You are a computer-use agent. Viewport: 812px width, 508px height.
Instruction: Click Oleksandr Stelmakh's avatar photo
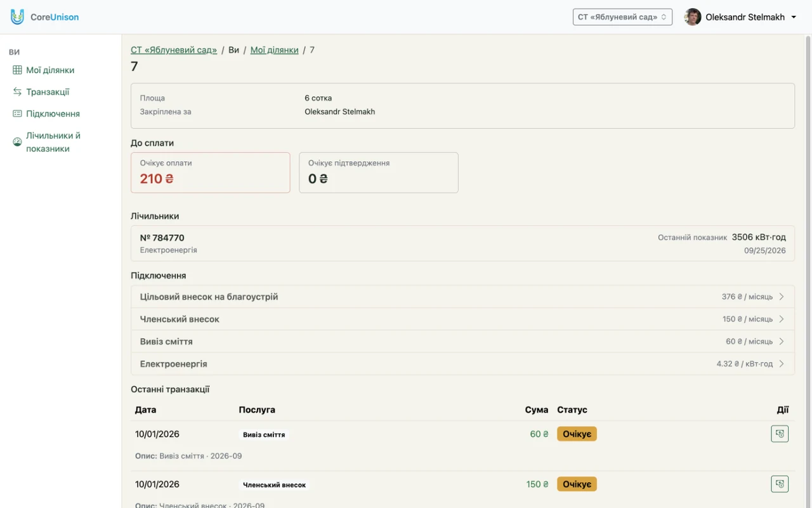pyautogui.click(x=693, y=17)
